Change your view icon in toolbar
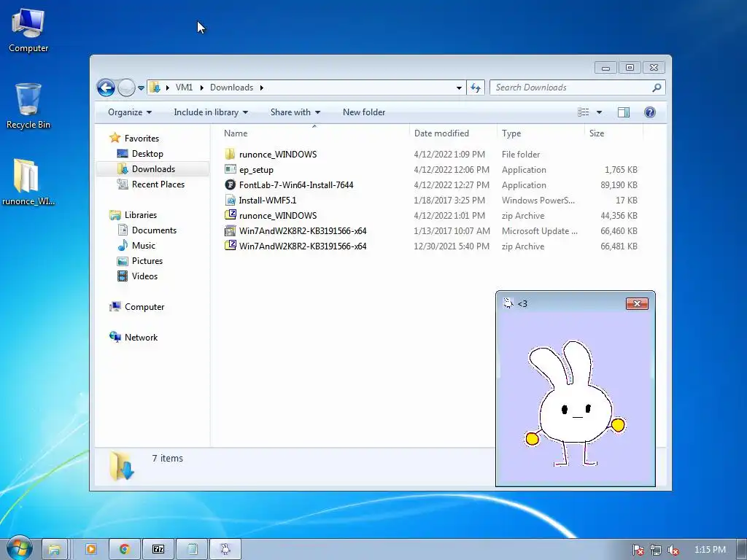 click(x=583, y=112)
